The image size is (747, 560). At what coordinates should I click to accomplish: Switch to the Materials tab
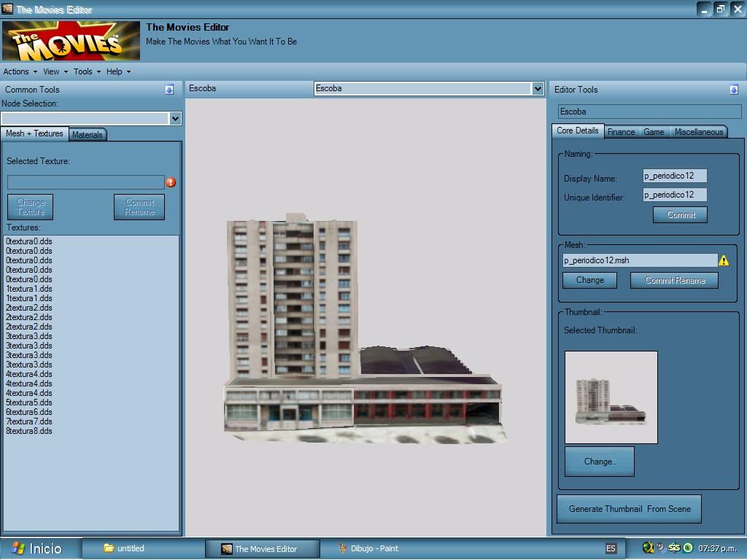point(88,135)
